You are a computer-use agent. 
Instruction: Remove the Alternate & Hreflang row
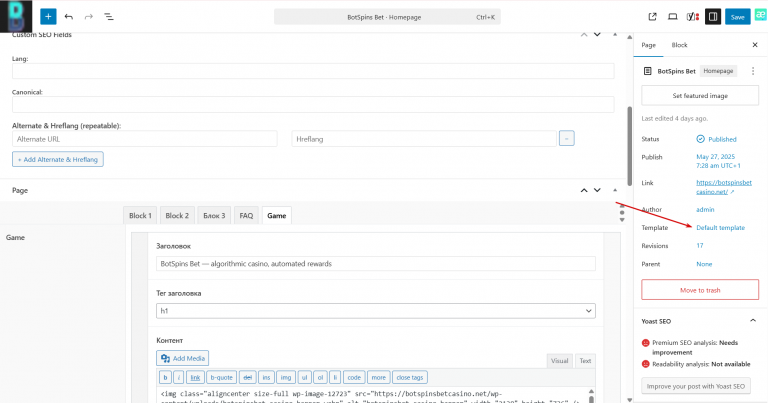pyautogui.click(x=567, y=139)
